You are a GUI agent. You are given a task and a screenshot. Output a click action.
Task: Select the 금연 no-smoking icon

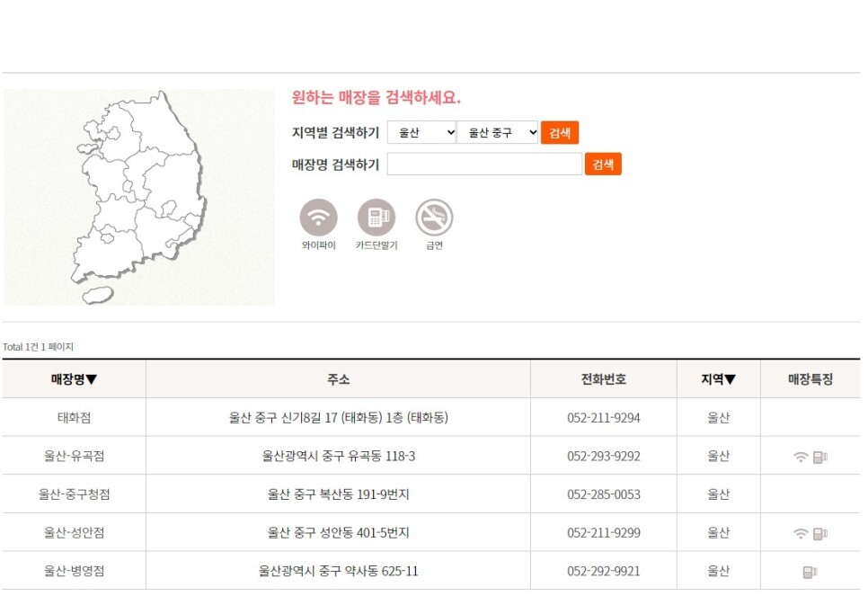[x=434, y=218]
